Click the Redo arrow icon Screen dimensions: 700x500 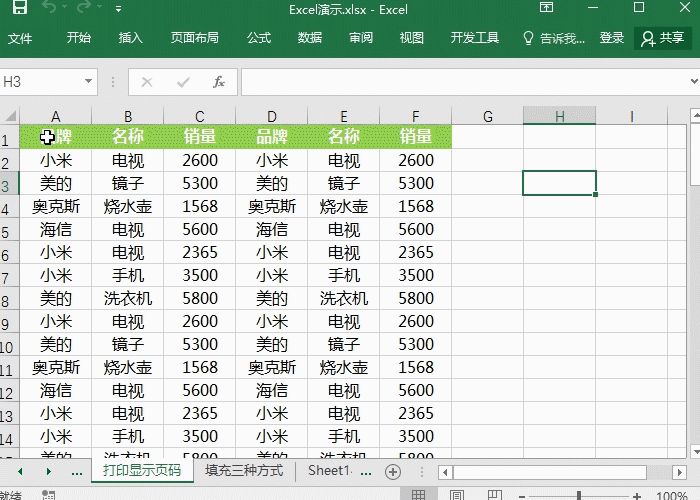point(85,7)
